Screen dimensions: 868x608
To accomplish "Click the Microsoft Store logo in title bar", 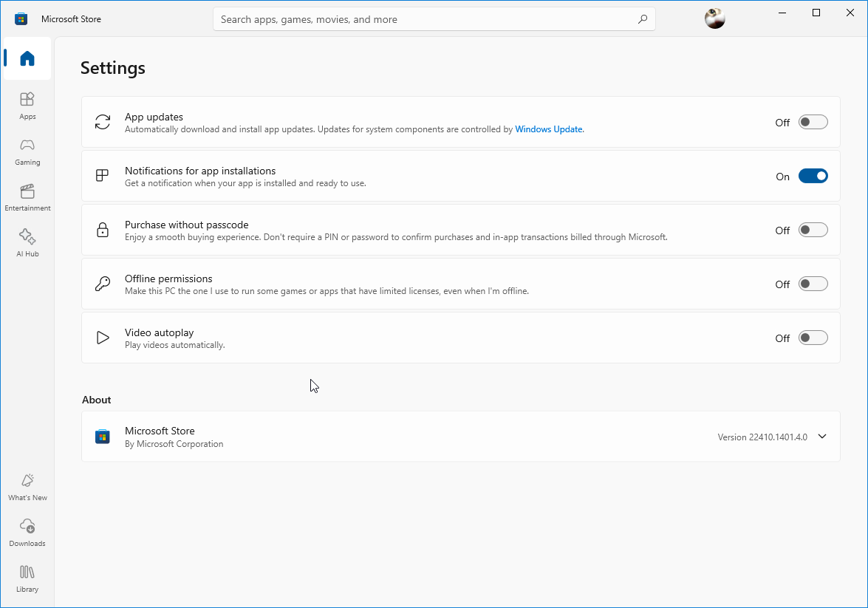I will pos(21,18).
